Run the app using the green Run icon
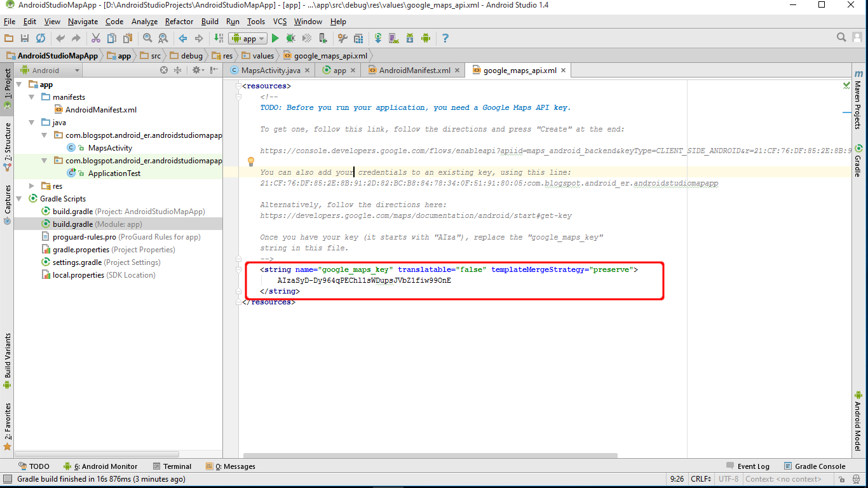Viewport: 868px width, 488px height. click(275, 38)
